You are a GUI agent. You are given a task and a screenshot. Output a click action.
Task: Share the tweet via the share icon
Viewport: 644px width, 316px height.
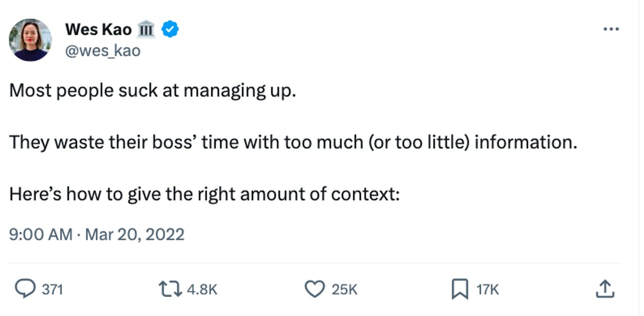603,289
